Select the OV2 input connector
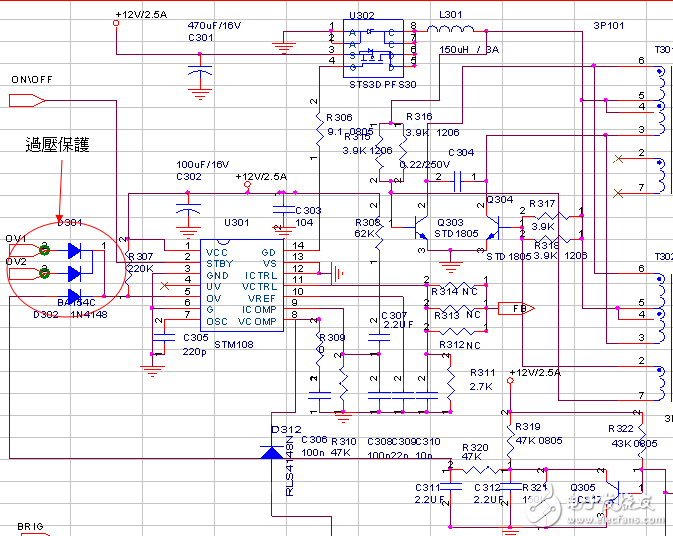Image resolution: width=673 pixels, height=536 pixels. (x=30, y=273)
